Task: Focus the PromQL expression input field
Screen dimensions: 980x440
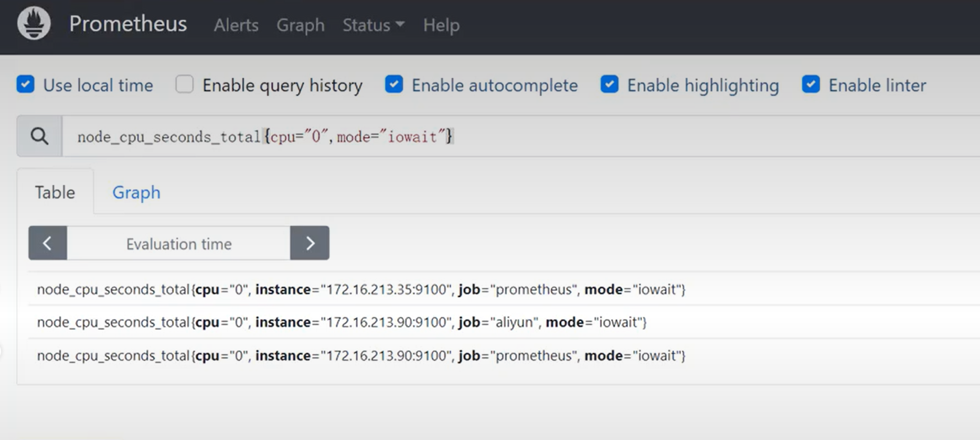Action: coord(521,137)
